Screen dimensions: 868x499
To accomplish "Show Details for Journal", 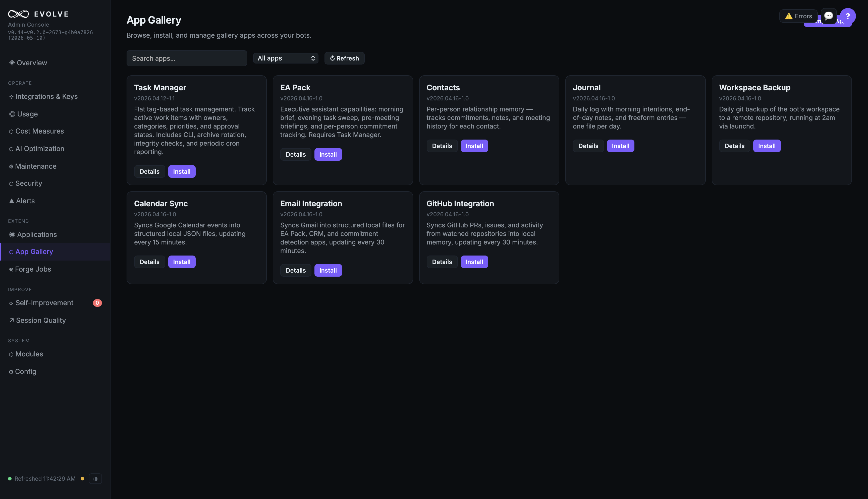I will click(588, 146).
